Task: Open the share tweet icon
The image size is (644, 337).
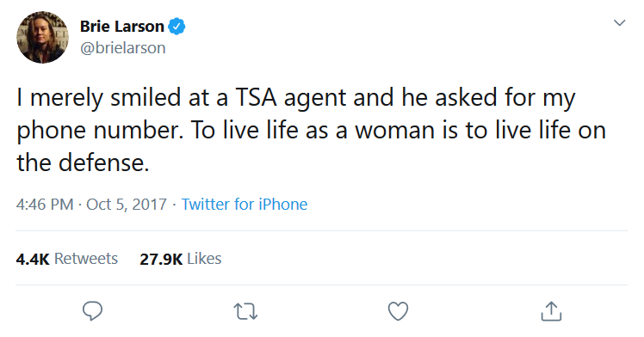Action: pyautogui.click(x=551, y=310)
